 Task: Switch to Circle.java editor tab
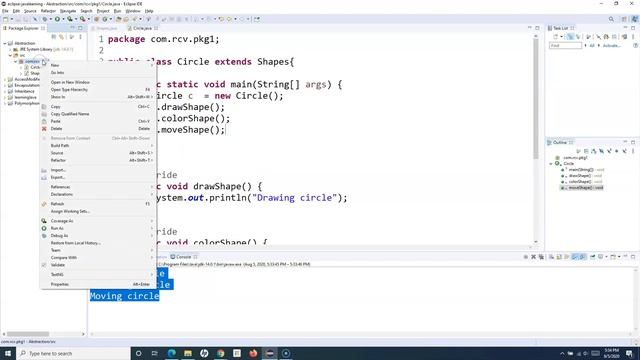click(142, 28)
